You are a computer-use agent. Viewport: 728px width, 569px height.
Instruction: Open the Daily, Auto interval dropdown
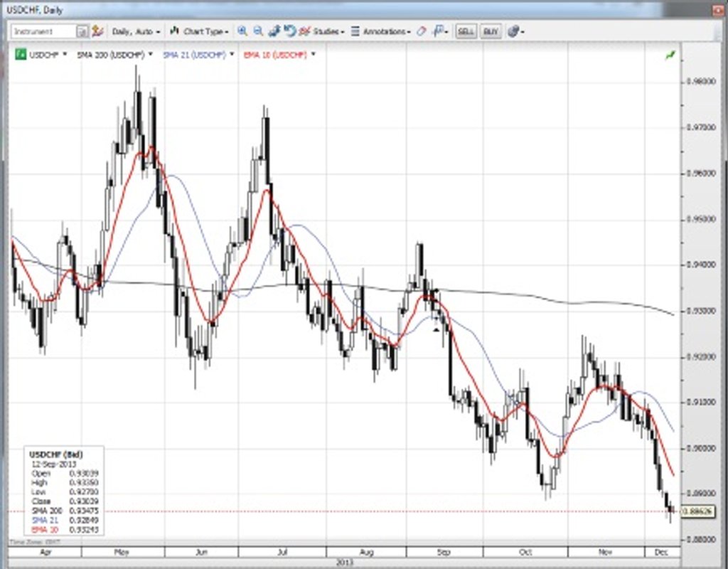(x=136, y=31)
